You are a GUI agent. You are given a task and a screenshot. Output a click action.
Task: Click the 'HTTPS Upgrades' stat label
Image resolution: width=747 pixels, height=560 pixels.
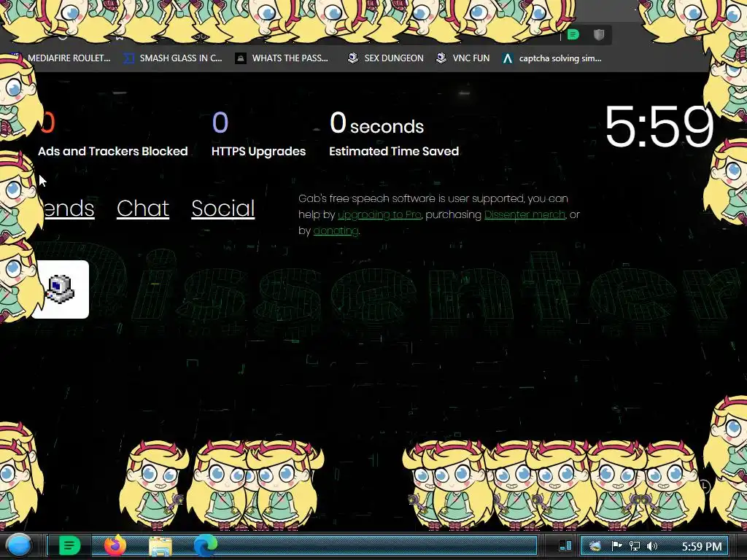(x=259, y=152)
